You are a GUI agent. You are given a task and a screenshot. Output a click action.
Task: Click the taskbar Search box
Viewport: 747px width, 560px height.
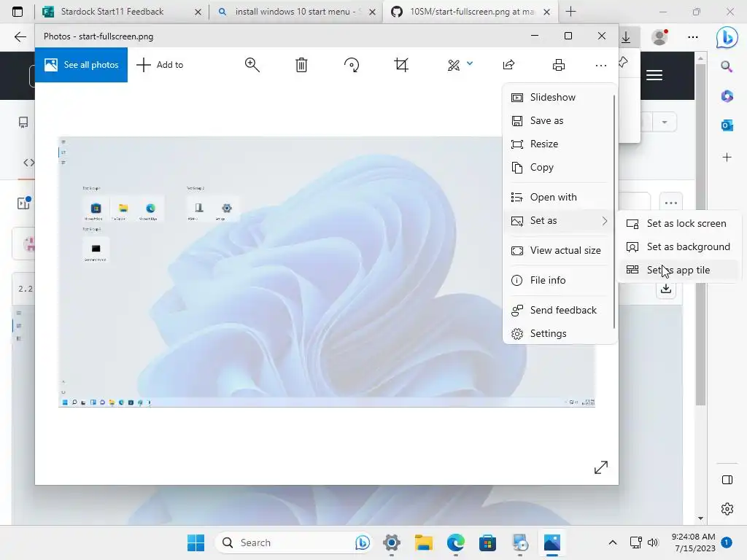(x=294, y=542)
